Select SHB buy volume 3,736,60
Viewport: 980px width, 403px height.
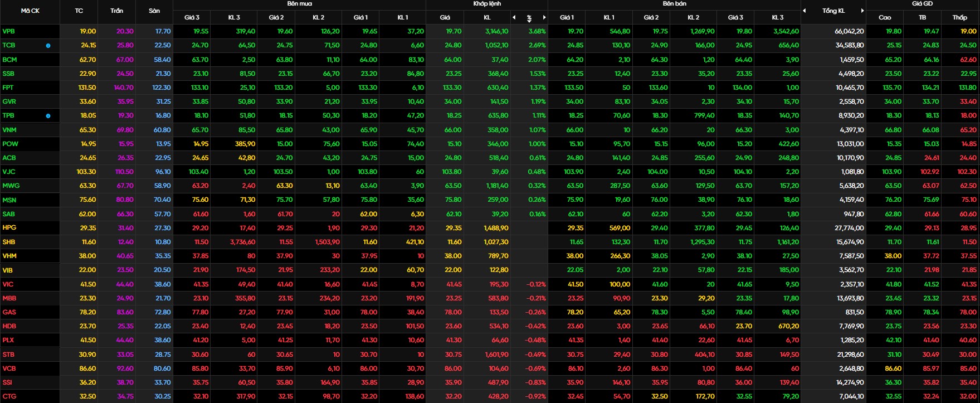tap(242, 242)
